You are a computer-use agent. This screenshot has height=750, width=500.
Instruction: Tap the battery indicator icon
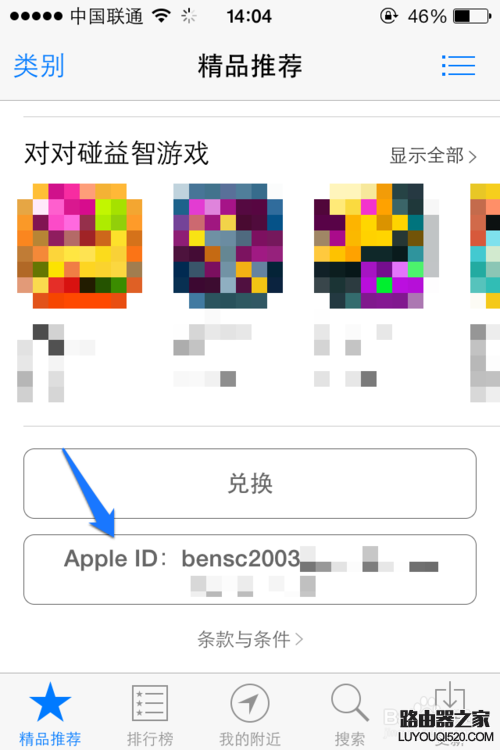(472, 16)
